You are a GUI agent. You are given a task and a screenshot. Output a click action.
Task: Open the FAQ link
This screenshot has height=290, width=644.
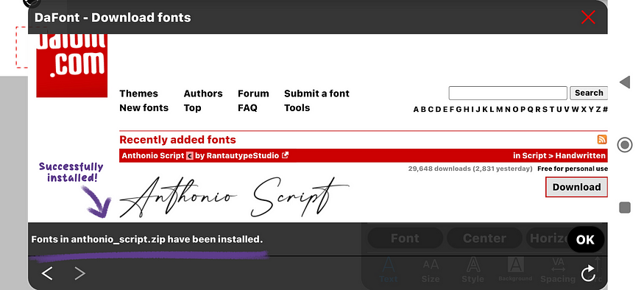point(247,108)
